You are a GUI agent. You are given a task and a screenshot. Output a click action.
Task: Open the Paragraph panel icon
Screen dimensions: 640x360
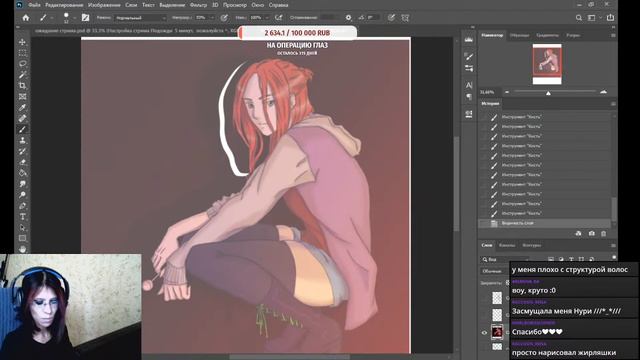point(469,97)
